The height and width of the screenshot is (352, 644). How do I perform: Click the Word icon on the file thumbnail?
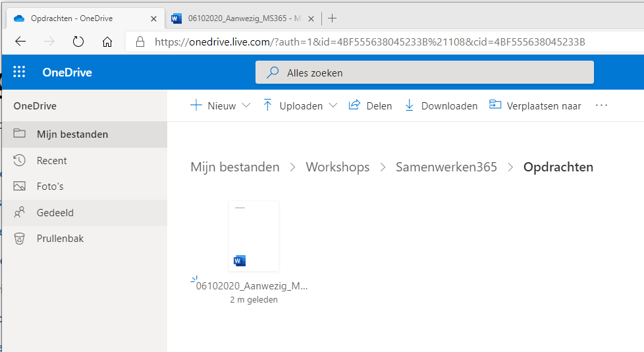(240, 261)
